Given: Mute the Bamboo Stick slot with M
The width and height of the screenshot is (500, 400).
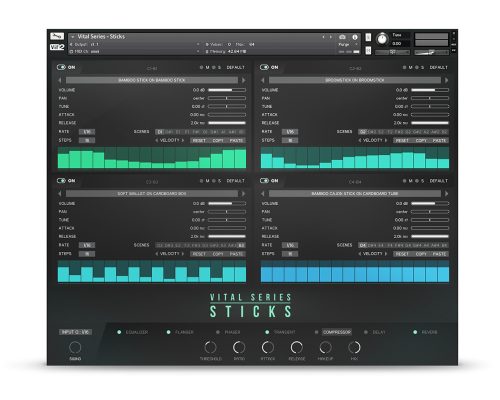Looking at the screenshot, I should [207, 67].
